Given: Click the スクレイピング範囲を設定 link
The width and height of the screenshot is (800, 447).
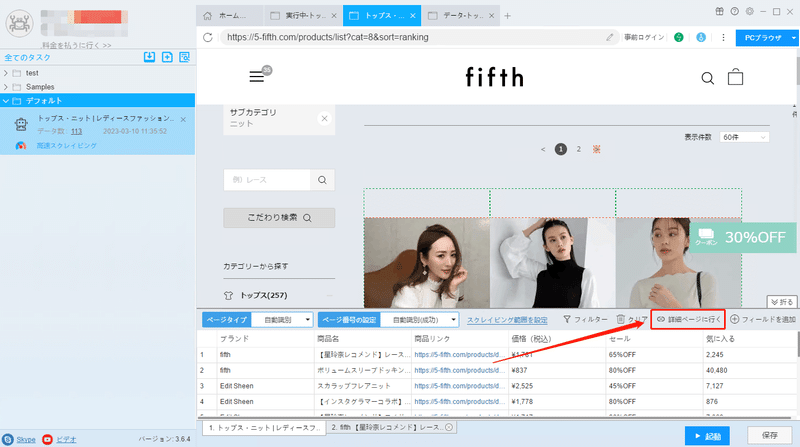Looking at the screenshot, I should point(507,320).
